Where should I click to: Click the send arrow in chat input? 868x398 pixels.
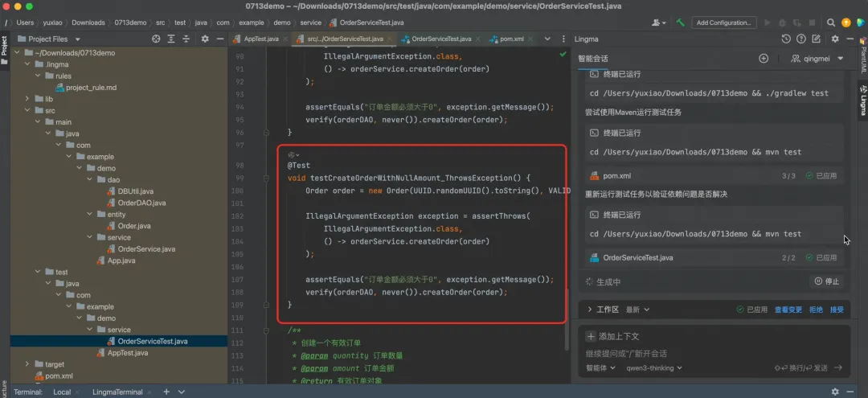pos(837,367)
